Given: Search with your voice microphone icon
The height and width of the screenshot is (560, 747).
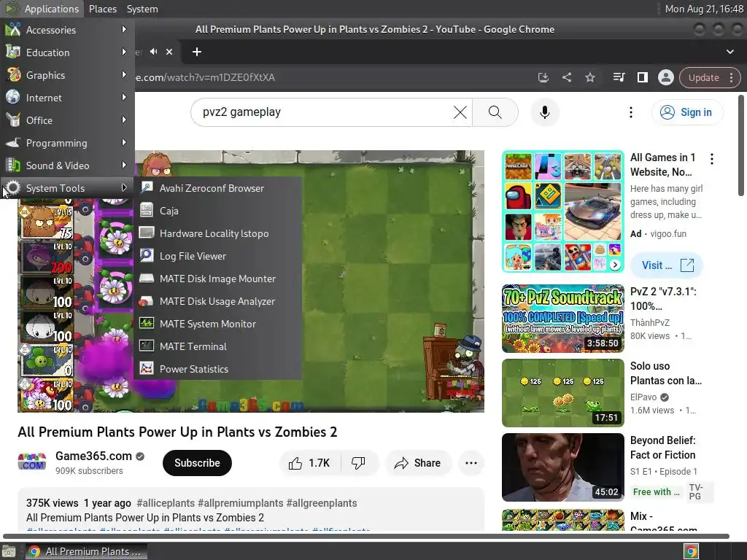Looking at the screenshot, I should coord(544,112).
